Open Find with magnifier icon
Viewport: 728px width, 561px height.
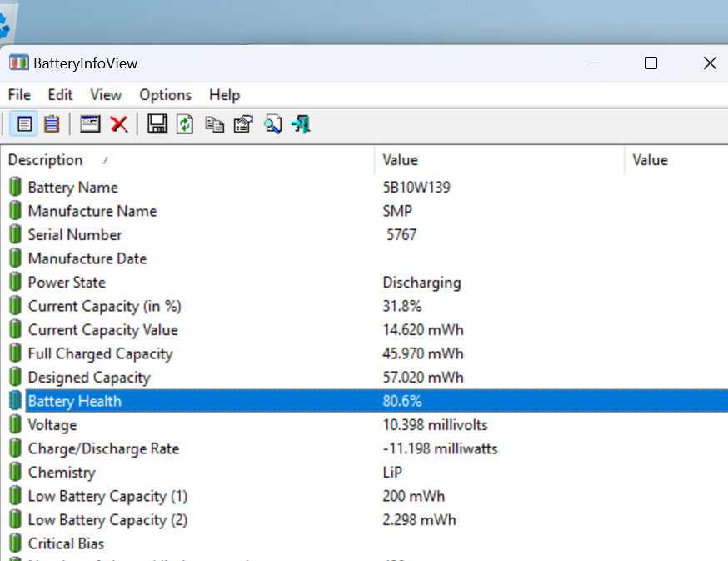tap(273, 124)
